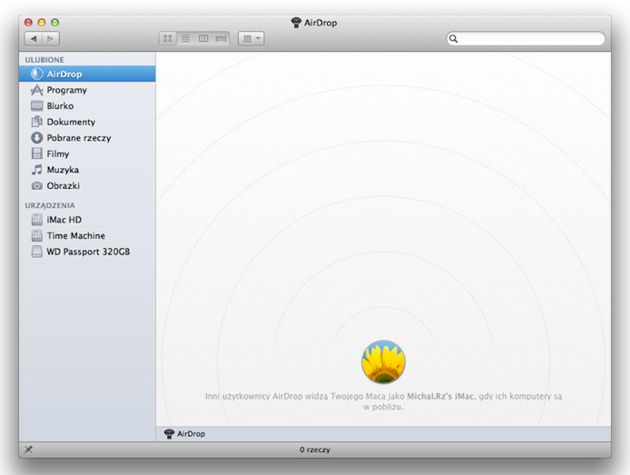This screenshot has height=475, width=630.
Task: Go back with the back arrow
Action: tap(33, 39)
